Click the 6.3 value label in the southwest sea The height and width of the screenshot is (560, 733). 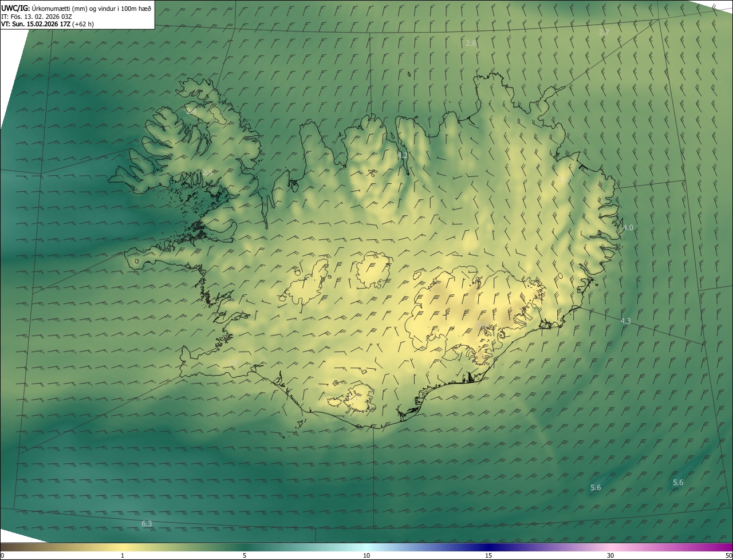coord(147,524)
